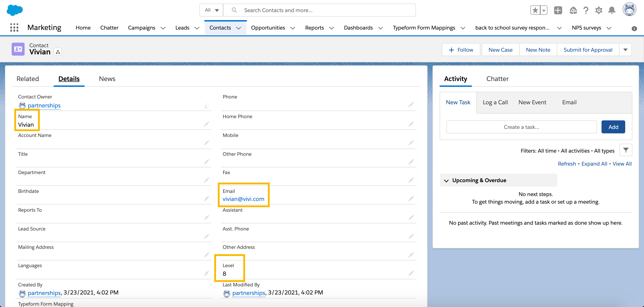Edit the Lead Source pencil icon
This screenshot has height=307, width=644.
[x=206, y=236]
